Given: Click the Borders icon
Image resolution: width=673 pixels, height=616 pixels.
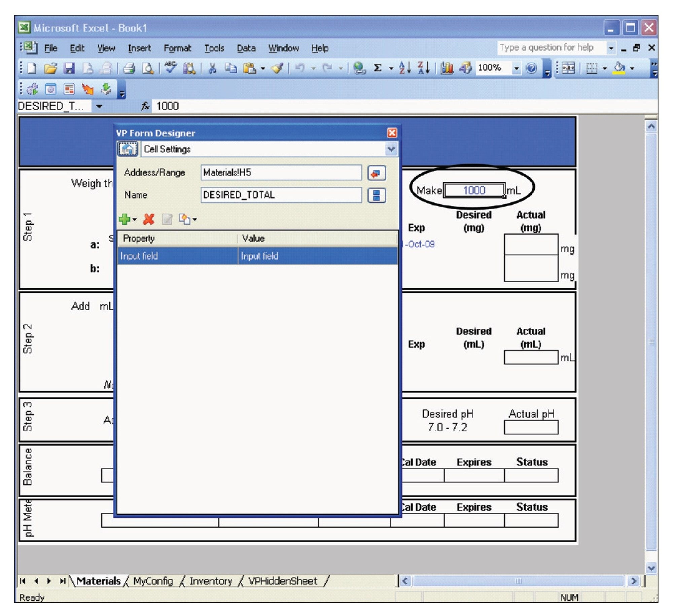Looking at the screenshot, I should coord(592,68).
